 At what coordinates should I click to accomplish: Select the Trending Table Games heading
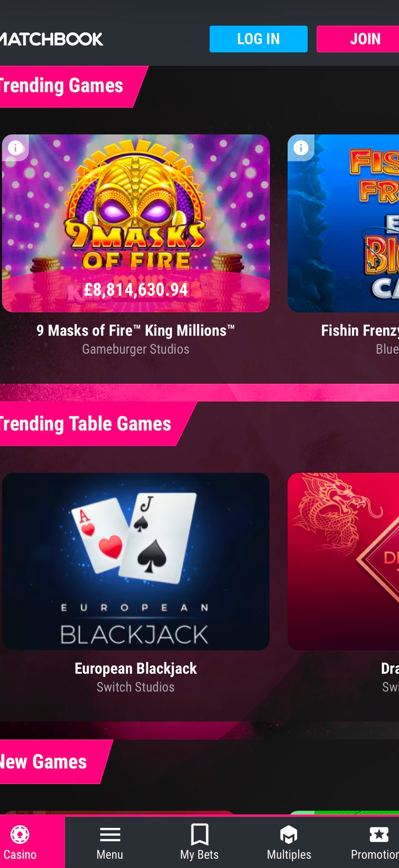click(85, 424)
